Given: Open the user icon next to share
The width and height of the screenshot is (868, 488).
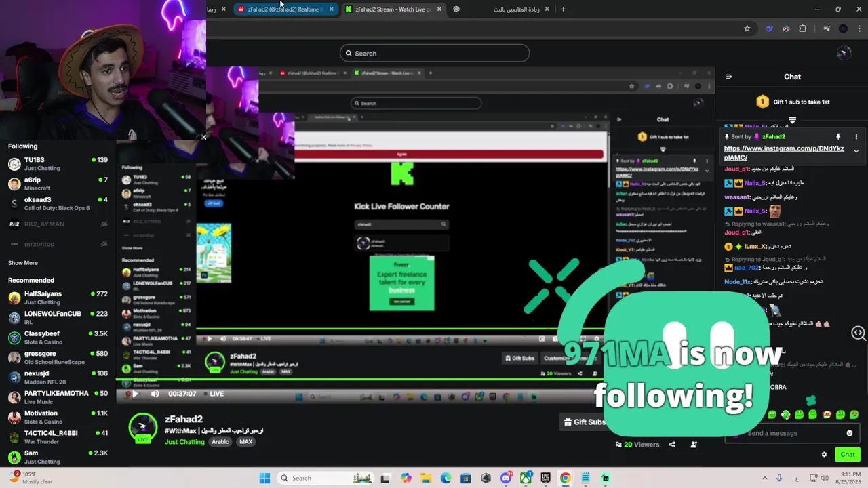Looking at the screenshot, I should click(x=694, y=445).
